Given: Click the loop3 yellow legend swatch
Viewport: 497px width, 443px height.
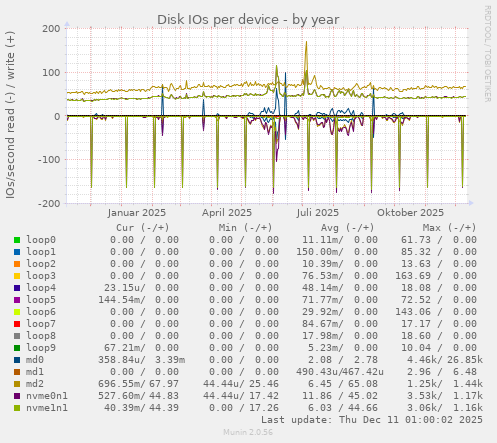Looking at the screenshot, I should tap(17, 276).
